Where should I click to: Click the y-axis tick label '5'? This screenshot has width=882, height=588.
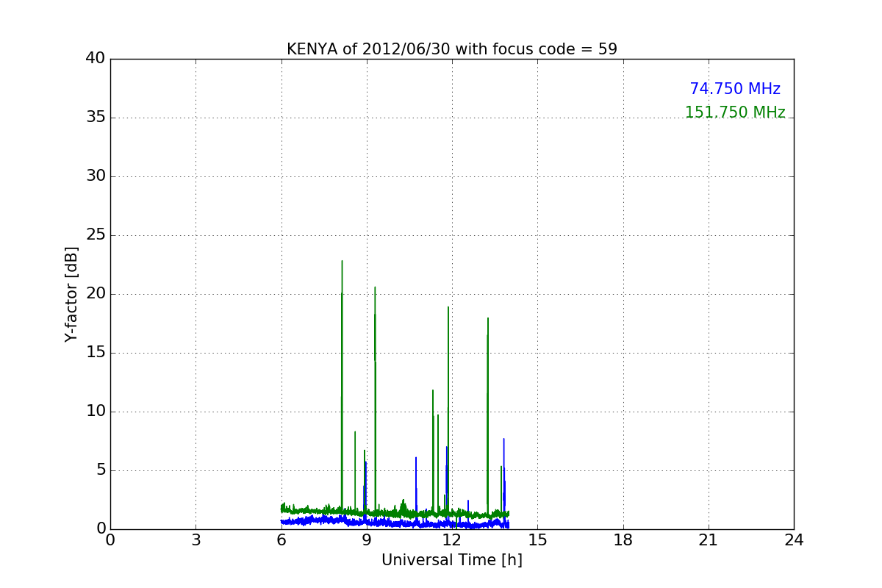point(101,470)
